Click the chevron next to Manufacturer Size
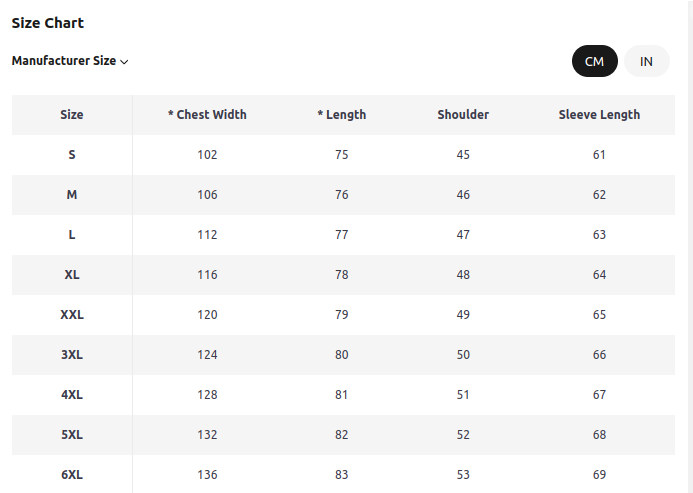Image resolution: width=693 pixels, height=493 pixels. pos(124,62)
